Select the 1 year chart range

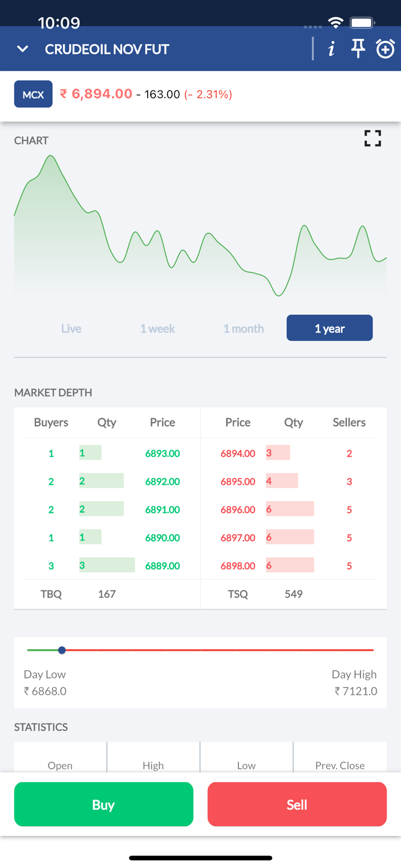coord(329,328)
